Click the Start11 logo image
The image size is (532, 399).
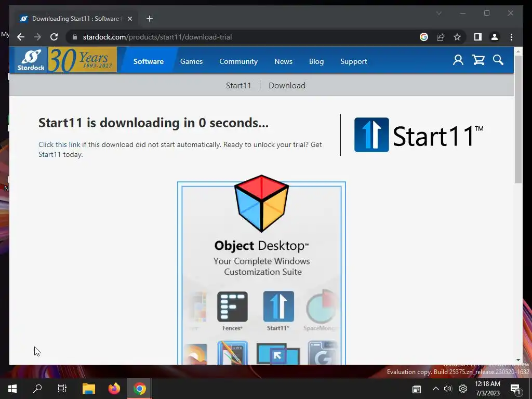(x=419, y=135)
